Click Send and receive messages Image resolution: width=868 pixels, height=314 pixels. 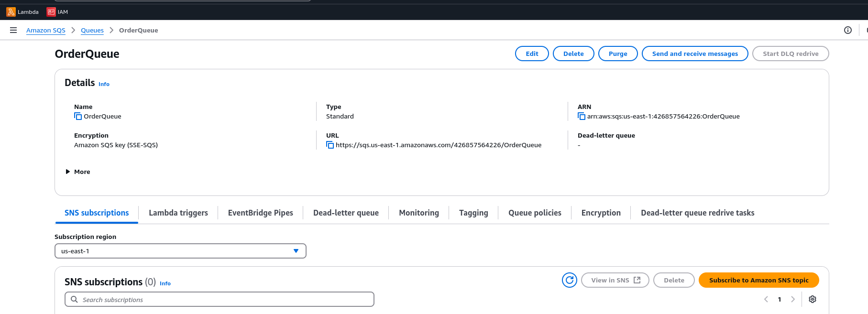click(695, 54)
